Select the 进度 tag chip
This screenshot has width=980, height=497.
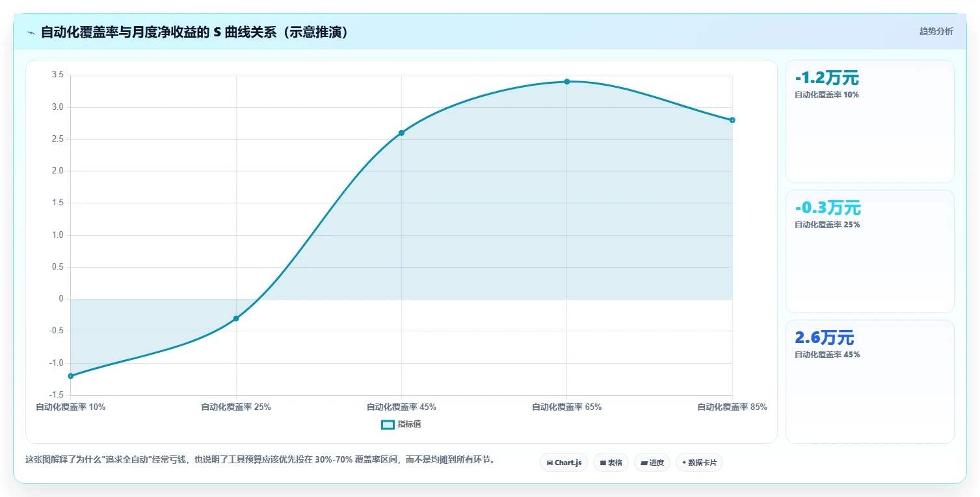pyautogui.click(x=652, y=463)
